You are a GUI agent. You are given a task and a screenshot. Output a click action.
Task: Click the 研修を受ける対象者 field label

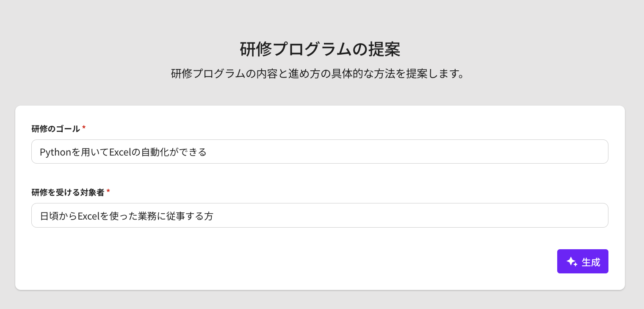[68, 192]
